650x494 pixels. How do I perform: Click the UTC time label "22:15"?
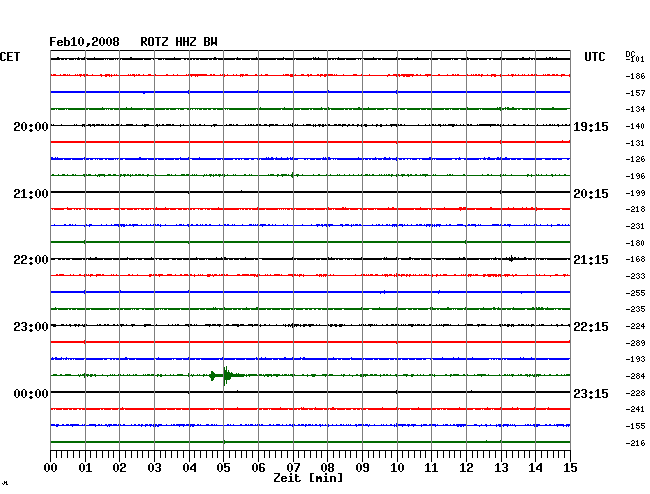coord(591,327)
